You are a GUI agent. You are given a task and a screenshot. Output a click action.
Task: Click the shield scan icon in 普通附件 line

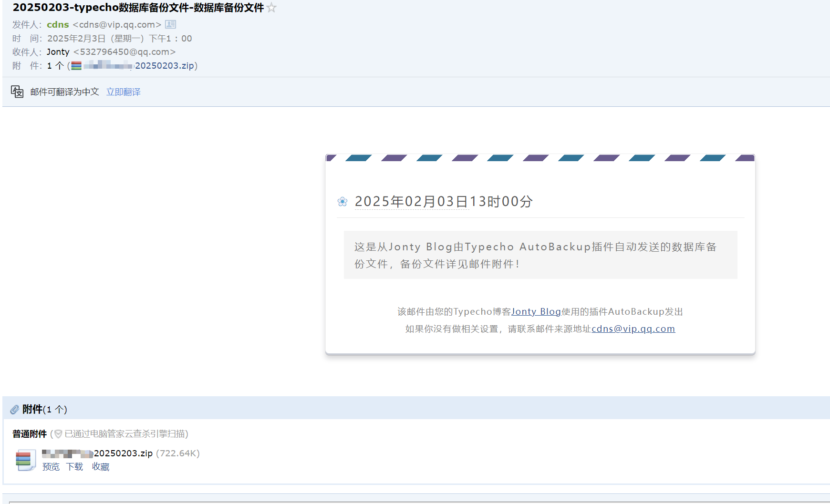pyautogui.click(x=58, y=434)
